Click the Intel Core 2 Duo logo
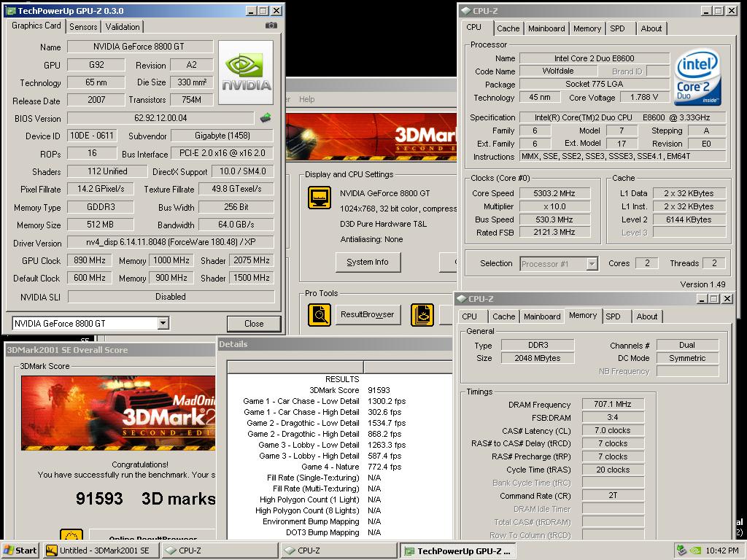This screenshot has height=560, width=747. click(x=698, y=77)
